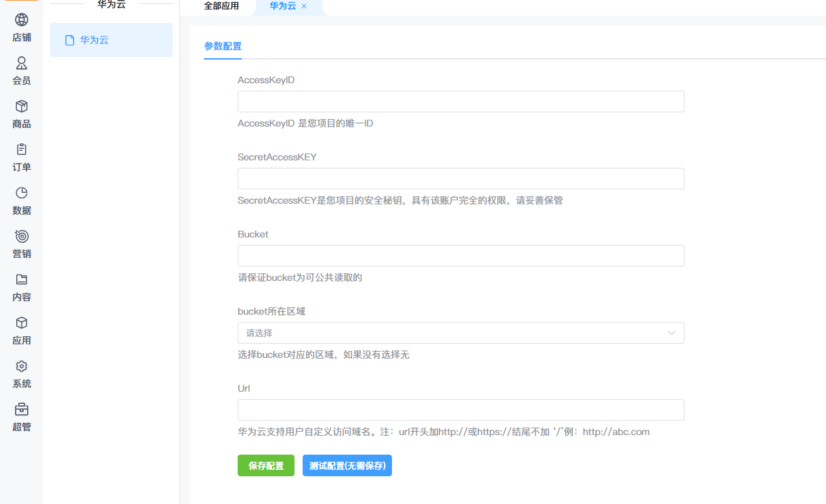Open the 数据 data chart icon
826x504 pixels.
point(22,193)
